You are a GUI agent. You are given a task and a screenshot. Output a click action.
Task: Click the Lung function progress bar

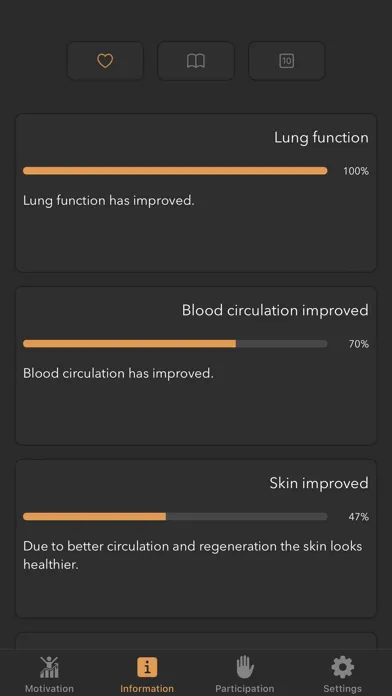(x=175, y=171)
